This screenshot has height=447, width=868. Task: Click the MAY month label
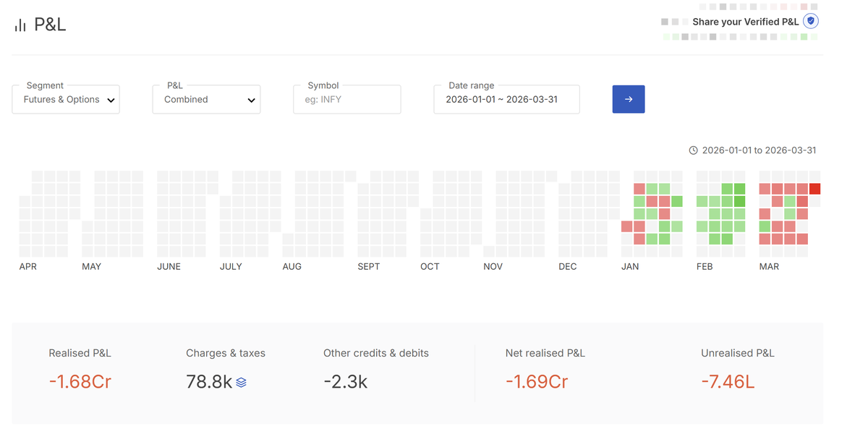pyautogui.click(x=92, y=267)
